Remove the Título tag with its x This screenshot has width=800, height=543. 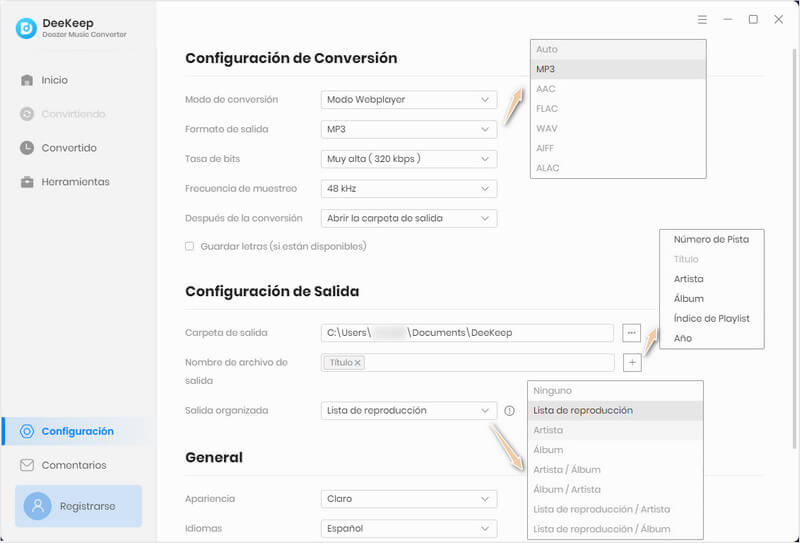coord(358,363)
